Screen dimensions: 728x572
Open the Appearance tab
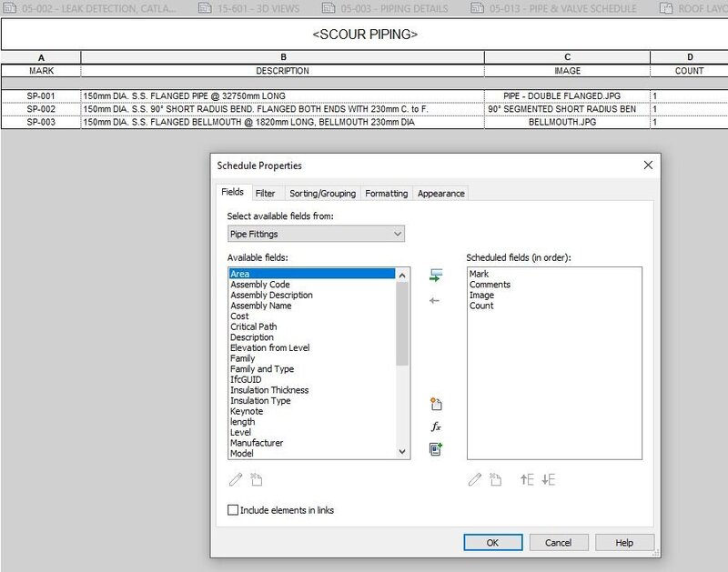tap(440, 193)
